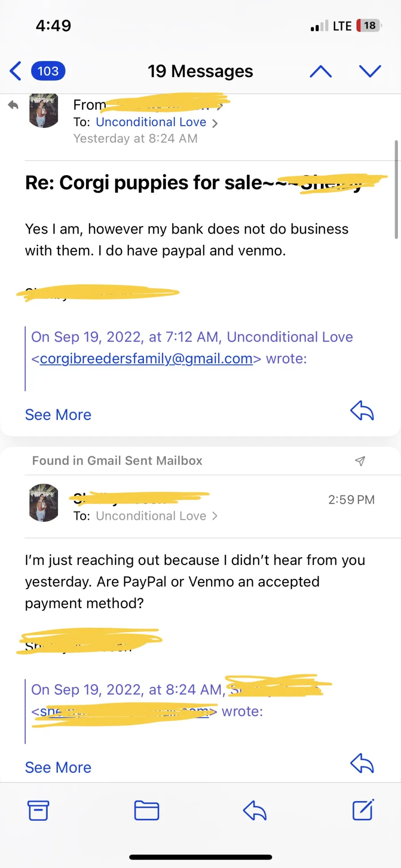Archive this message using the bottom toolbar
The width and height of the screenshot is (401, 868).
click(x=38, y=810)
